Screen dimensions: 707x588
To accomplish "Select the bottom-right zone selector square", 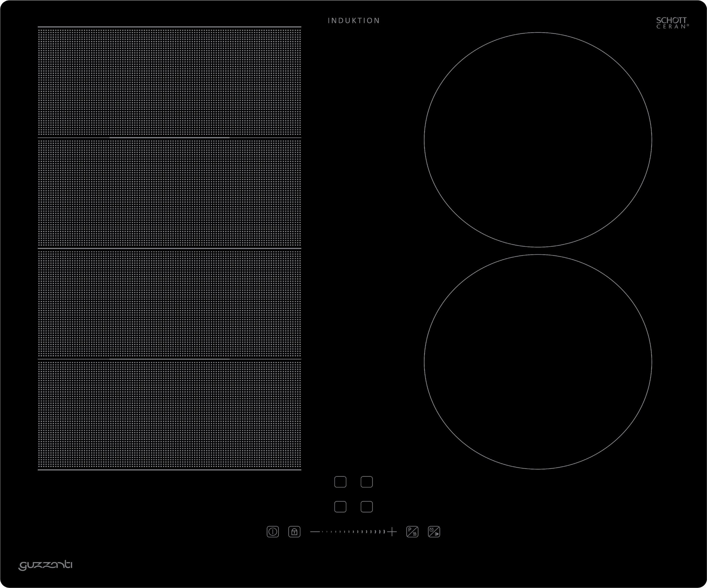I will tap(367, 506).
